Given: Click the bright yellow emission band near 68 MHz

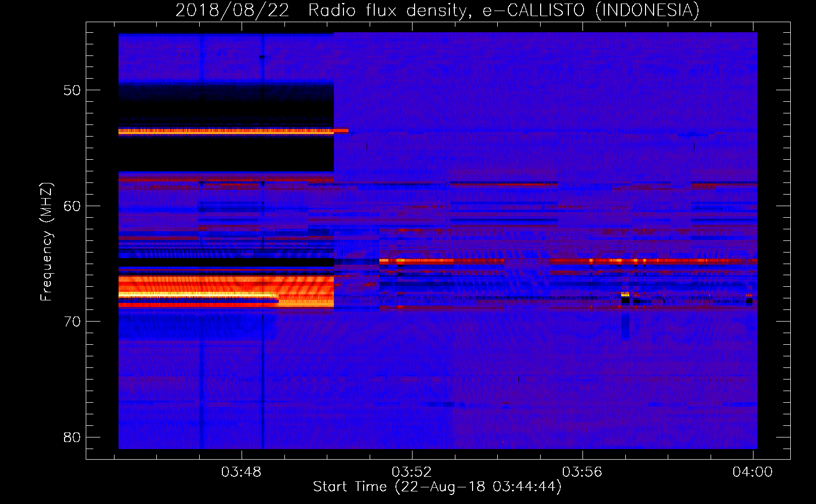Looking at the screenshot, I should [x=198, y=294].
